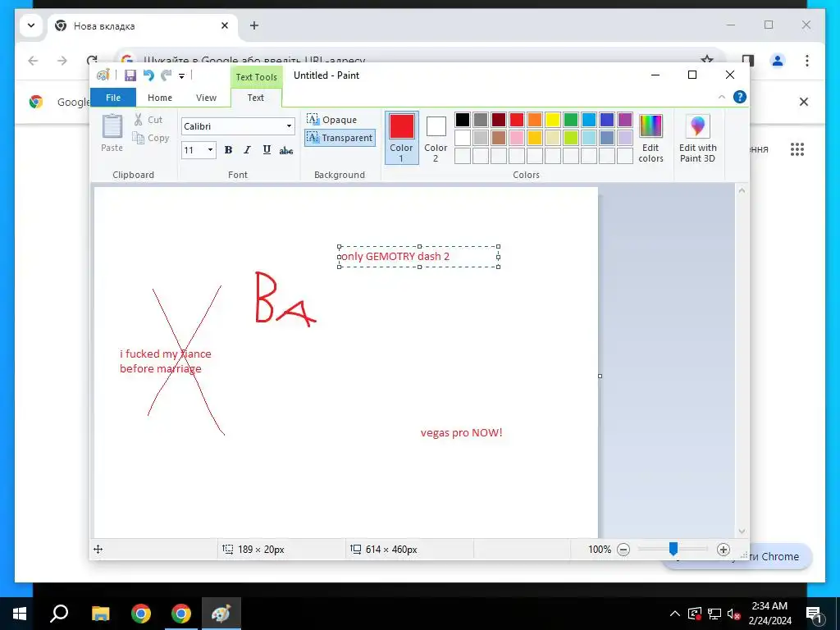
Task: Show hidden system tray icons
Action: click(x=675, y=614)
